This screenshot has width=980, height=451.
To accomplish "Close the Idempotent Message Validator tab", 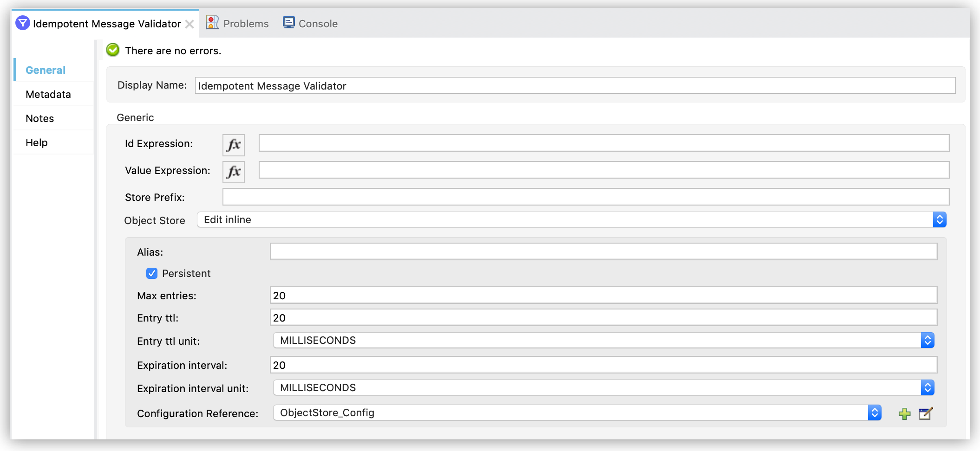I will tap(189, 24).
